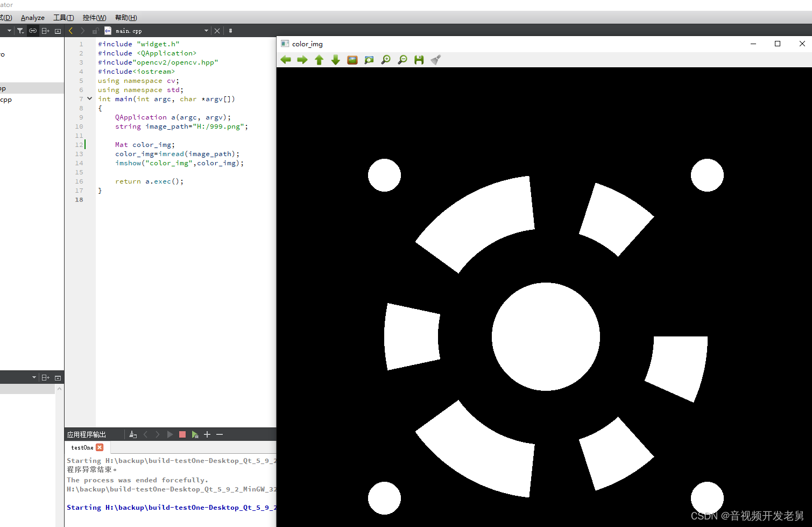Click the 'using namespace cv;' line

point(138,81)
